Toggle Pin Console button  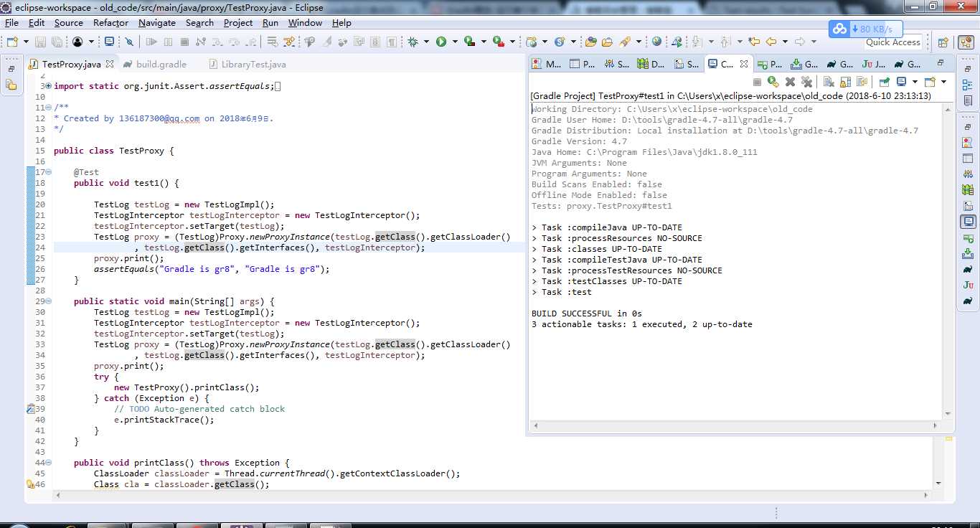point(884,82)
